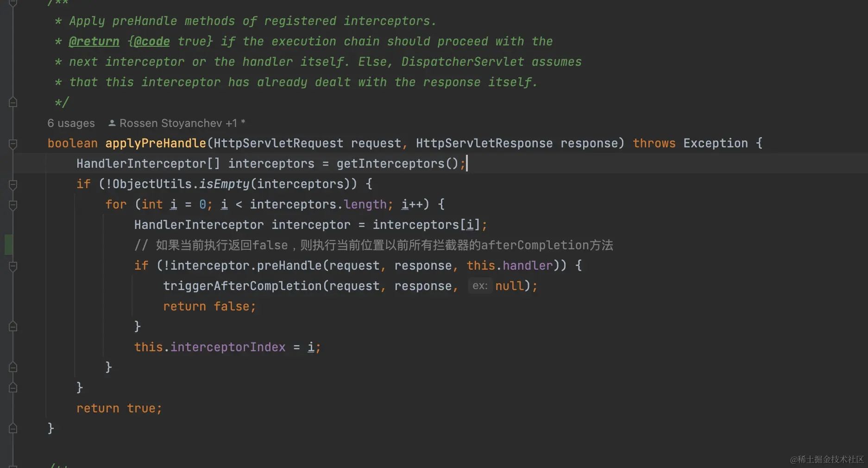Click fold end marker at for loop's closing brace

pyautogui.click(x=13, y=367)
